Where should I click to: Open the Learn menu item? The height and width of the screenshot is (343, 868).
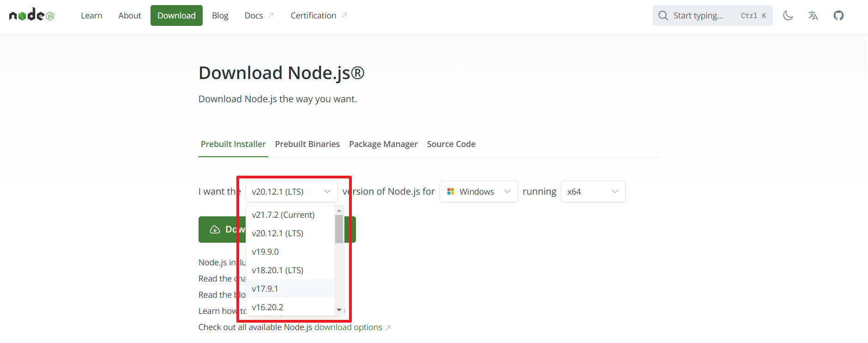pyautogui.click(x=91, y=15)
